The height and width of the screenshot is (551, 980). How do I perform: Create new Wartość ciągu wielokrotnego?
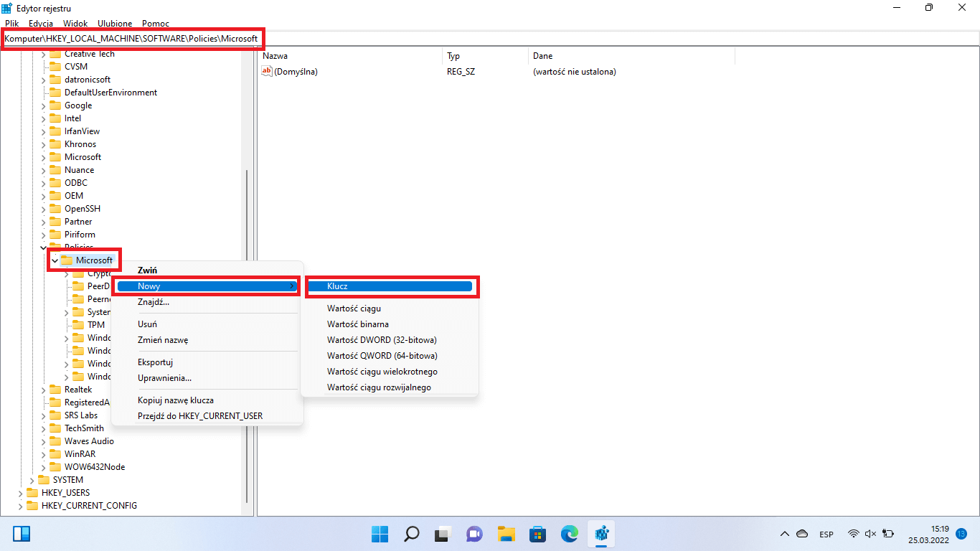coord(390,372)
